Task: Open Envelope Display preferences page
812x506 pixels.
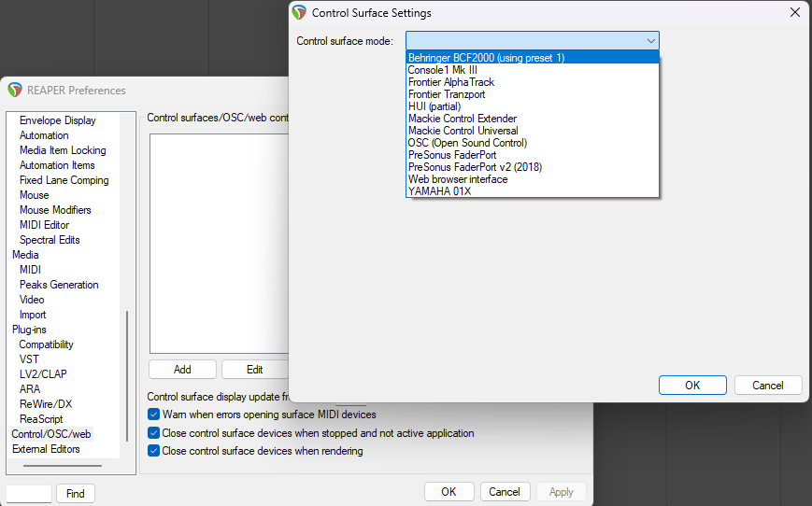Action: (58, 120)
